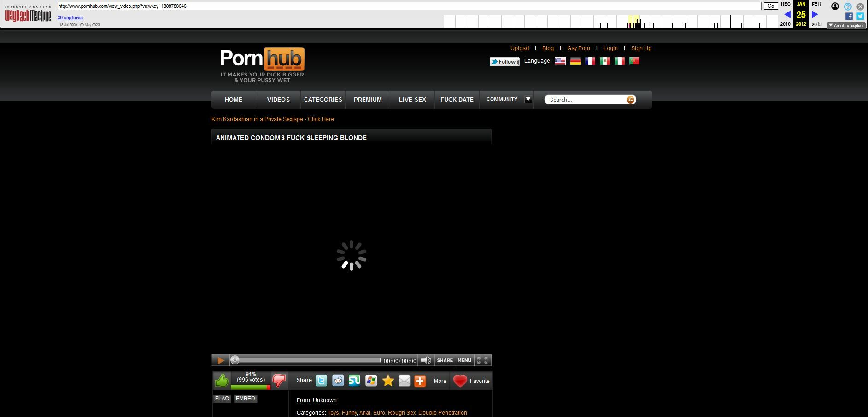Viewport: 868px width, 417px height.
Task: Click the site logo
Action: click(x=263, y=65)
